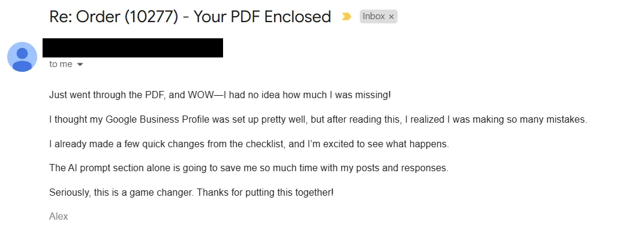Open the sender's profile avatar

[x=22, y=57]
